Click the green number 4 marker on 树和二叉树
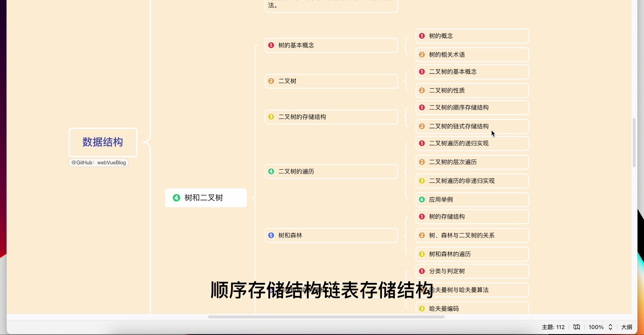This screenshot has height=335, width=644. (x=177, y=198)
